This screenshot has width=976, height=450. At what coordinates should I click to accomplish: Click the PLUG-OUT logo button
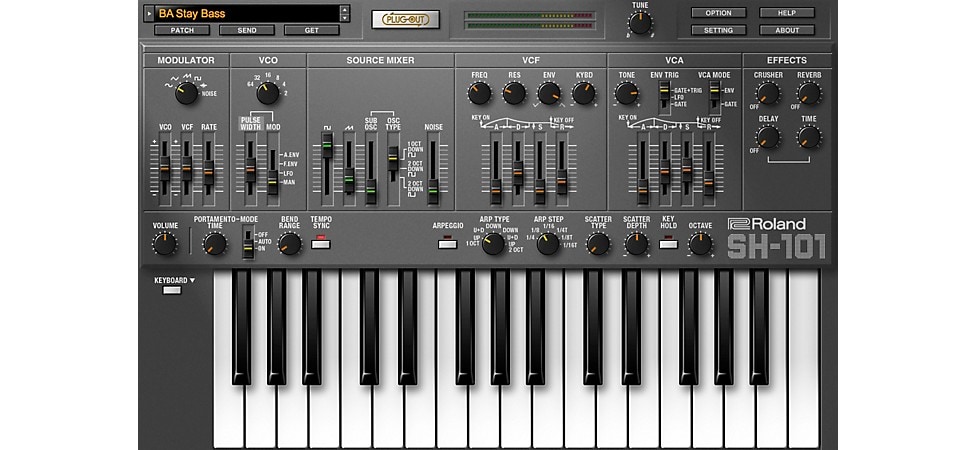pyautogui.click(x=405, y=19)
